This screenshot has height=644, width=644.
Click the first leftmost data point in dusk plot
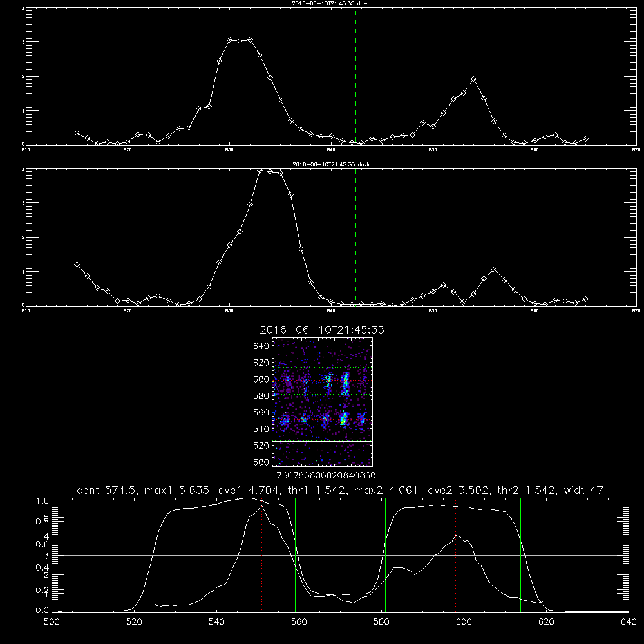click(77, 265)
